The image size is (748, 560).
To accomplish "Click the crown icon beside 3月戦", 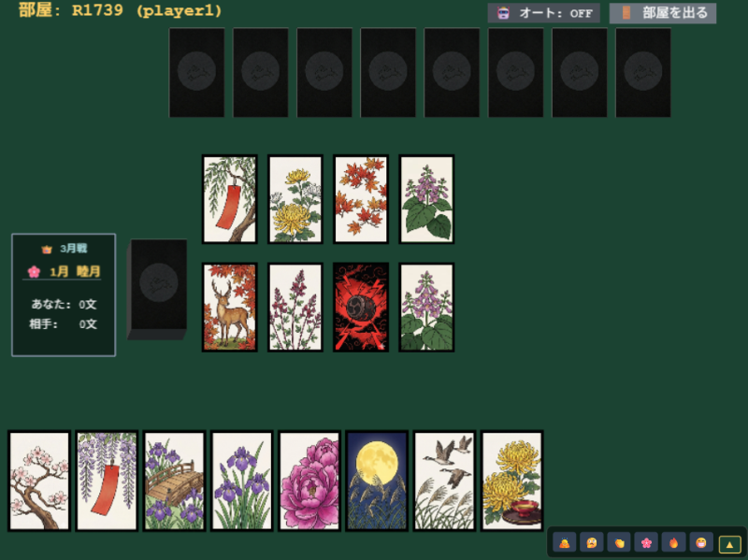I will (47, 249).
